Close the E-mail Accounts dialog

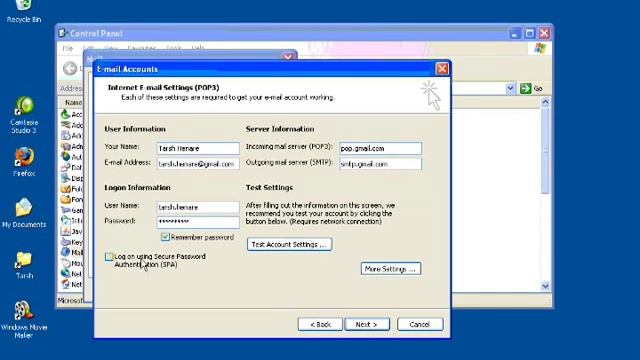coord(442,69)
